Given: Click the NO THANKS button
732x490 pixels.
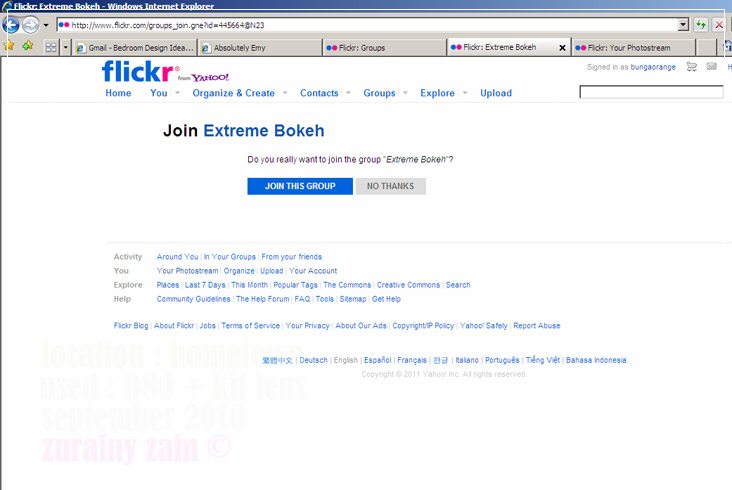Looking at the screenshot, I should point(391,186).
